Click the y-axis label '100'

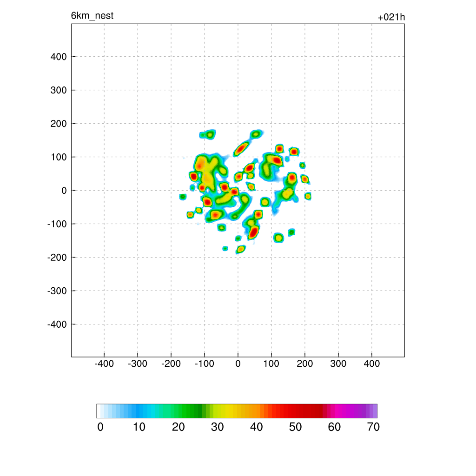pyautogui.click(x=59, y=157)
